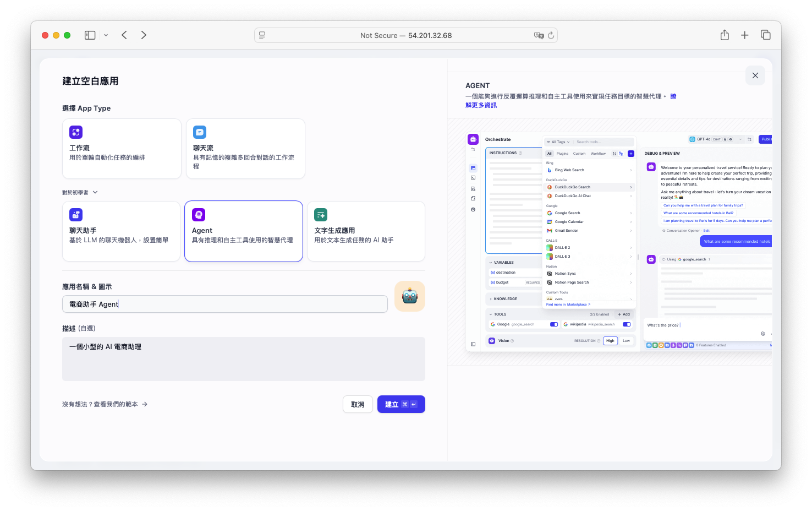Open the robot emoji icon picker
The image size is (812, 511).
(x=409, y=296)
